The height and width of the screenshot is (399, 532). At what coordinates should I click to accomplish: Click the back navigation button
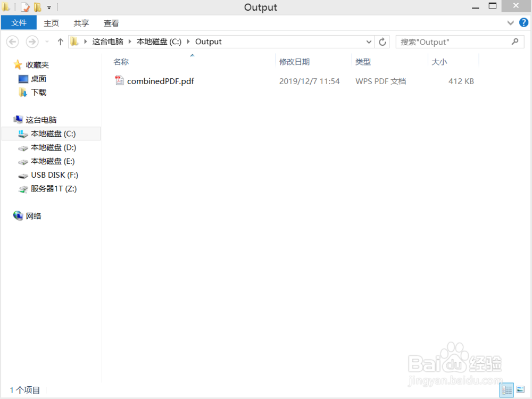click(12, 41)
